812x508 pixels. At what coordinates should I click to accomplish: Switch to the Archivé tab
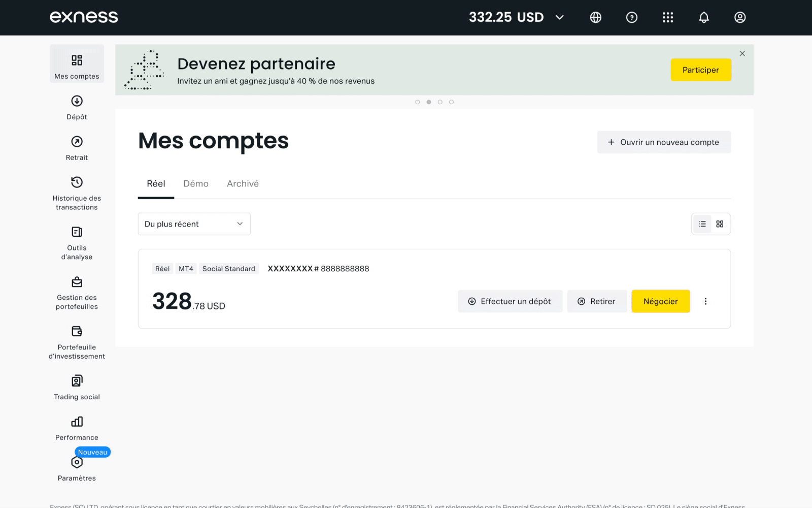point(243,184)
